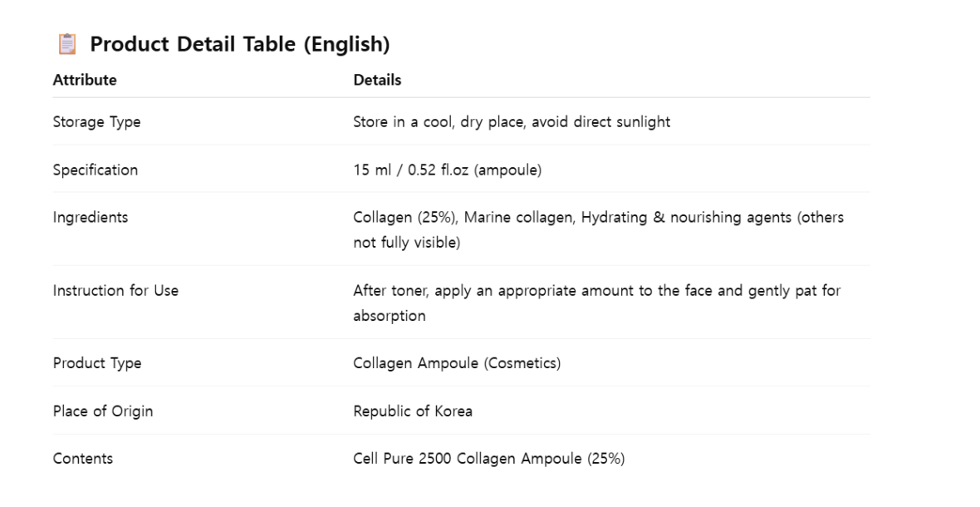Click the Product Detail Table (English) heading
The width and height of the screenshot is (980, 507).
pyautogui.click(x=240, y=45)
